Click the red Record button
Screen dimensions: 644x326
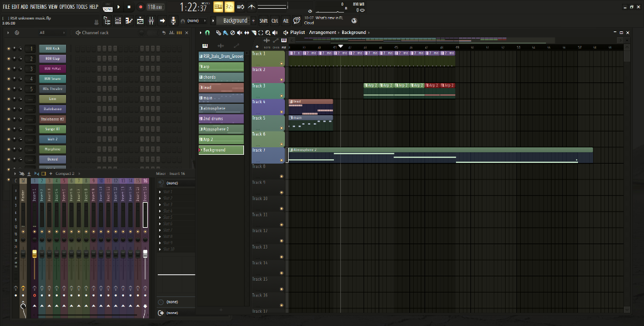click(x=140, y=7)
